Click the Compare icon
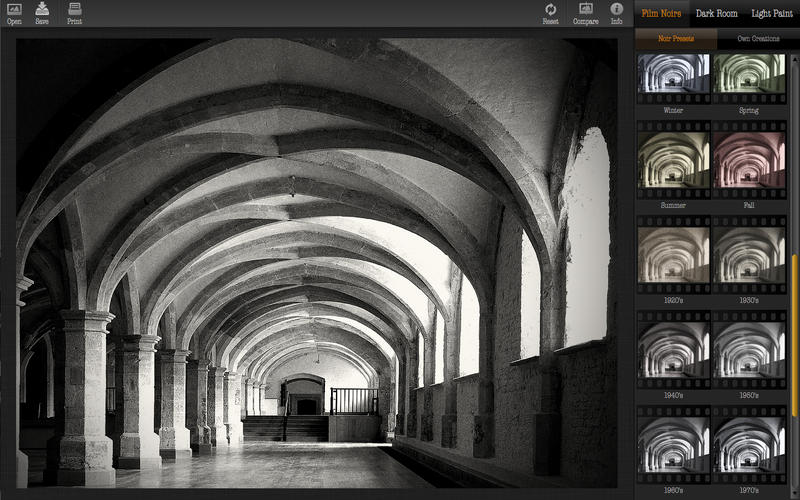 586,11
